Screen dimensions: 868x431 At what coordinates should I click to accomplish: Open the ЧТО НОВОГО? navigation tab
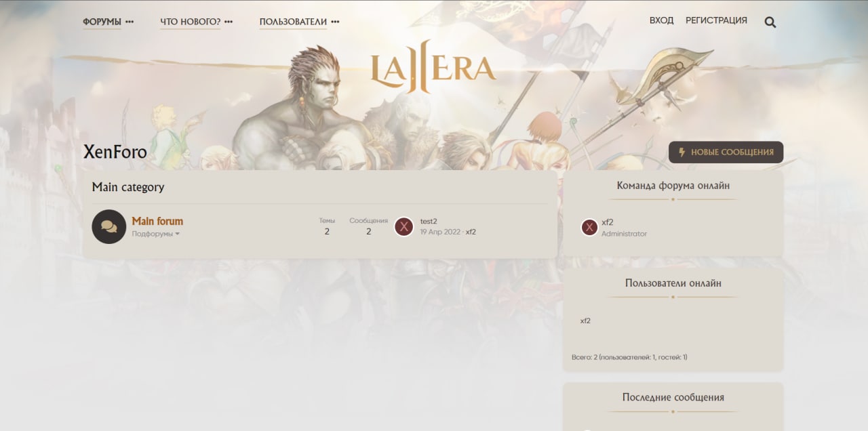[191, 22]
